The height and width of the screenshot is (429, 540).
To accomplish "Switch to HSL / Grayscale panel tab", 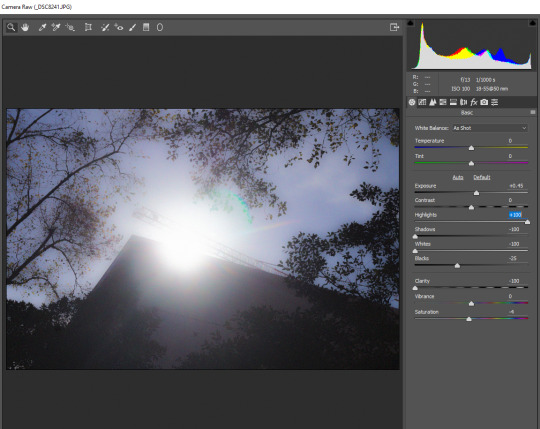I will (x=443, y=102).
